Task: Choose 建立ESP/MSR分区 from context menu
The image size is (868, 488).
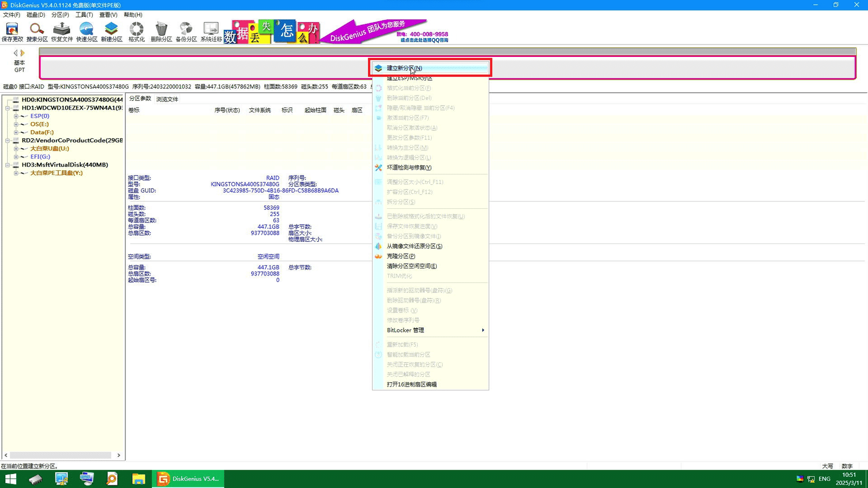Action: pos(431,78)
